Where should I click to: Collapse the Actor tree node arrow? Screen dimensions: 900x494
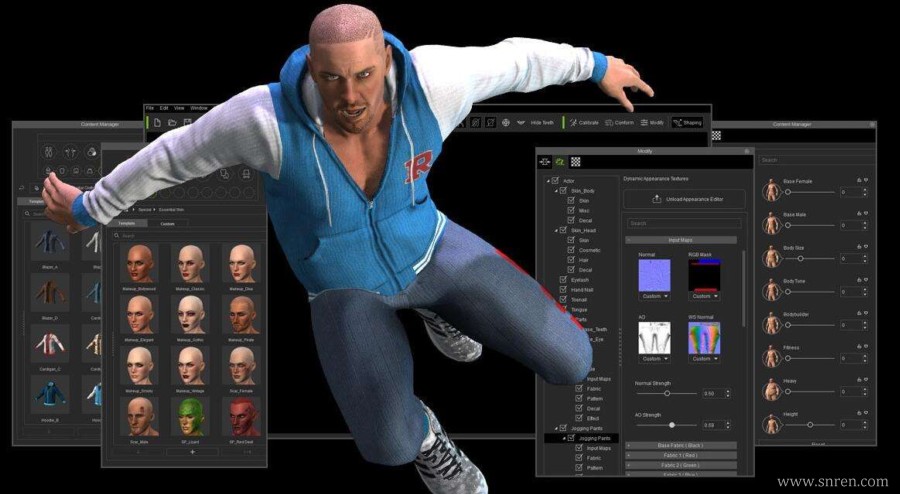548,181
